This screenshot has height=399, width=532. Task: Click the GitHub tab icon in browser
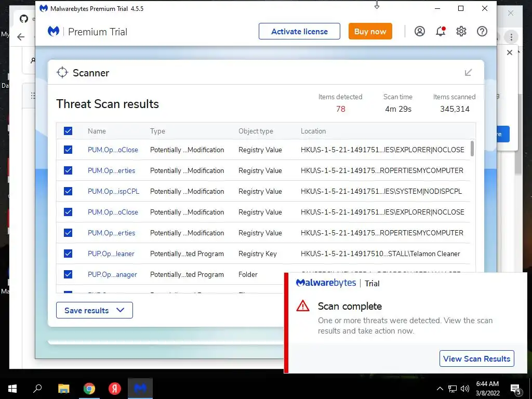click(24, 19)
